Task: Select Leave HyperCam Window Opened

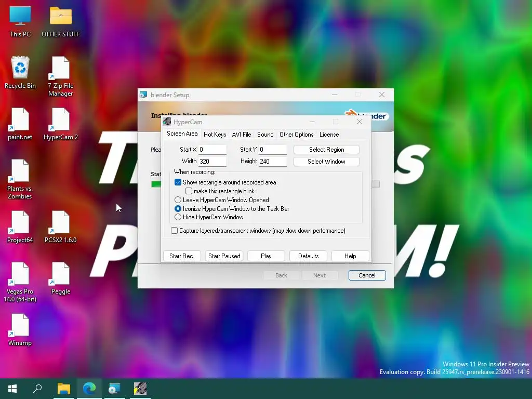Action: click(178, 200)
